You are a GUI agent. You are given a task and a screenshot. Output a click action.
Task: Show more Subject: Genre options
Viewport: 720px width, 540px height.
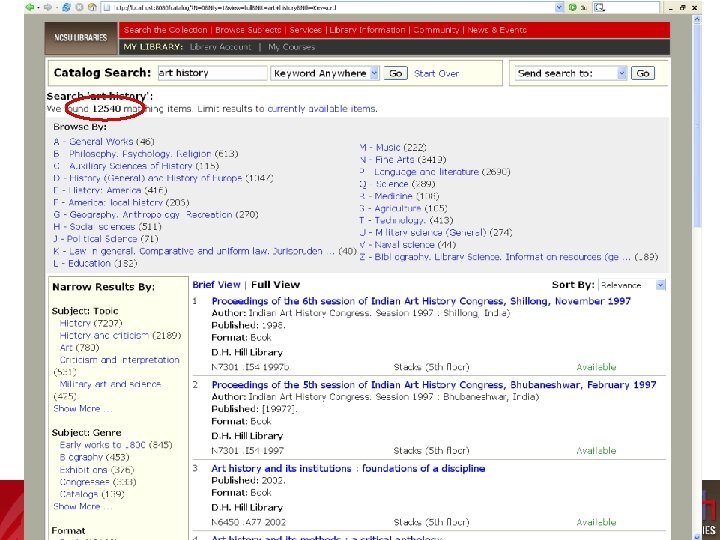click(82, 506)
